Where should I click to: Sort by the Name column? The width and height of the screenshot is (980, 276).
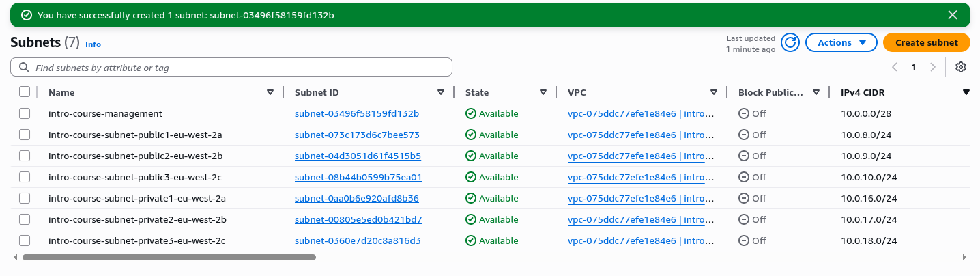click(270, 92)
